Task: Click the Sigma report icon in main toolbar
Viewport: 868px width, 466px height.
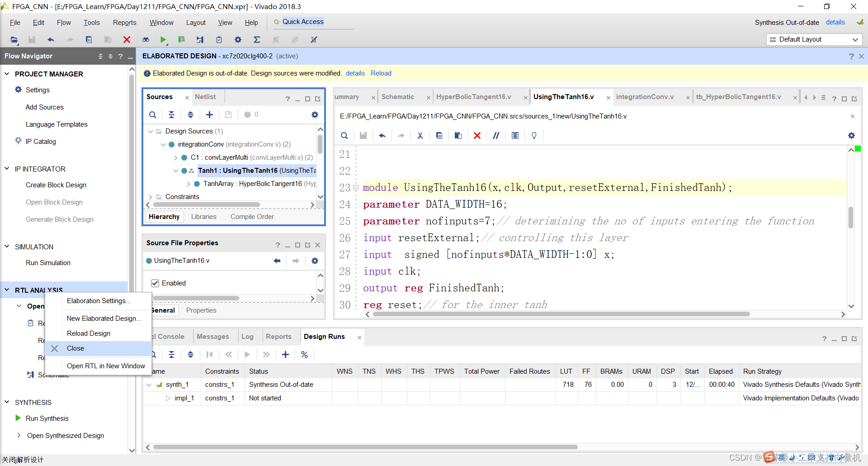Action: click(x=257, y=40)
